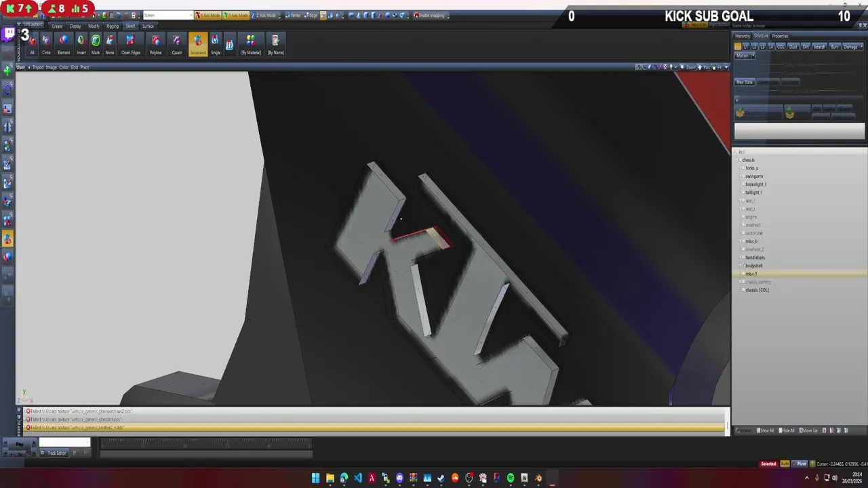Image resolution: width=868 pixels, height=488 pixels.
Task: Click the Mark selection tool
Action: coord(96,45)
